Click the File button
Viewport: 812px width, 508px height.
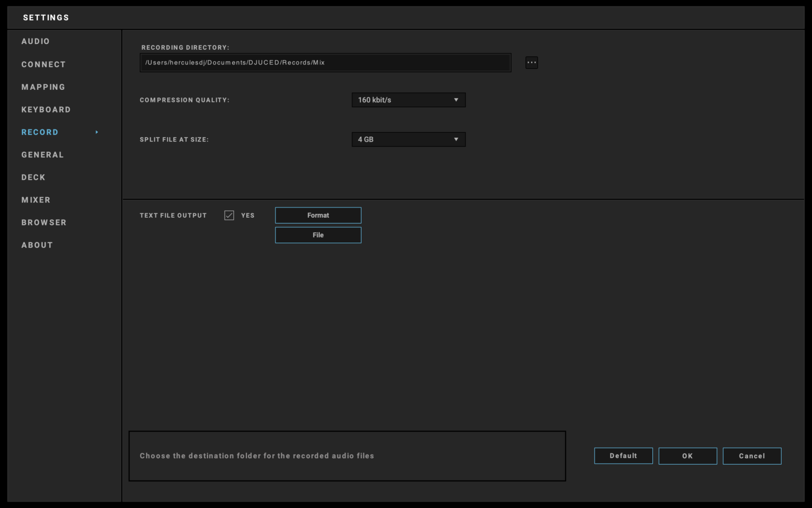click(x=318, y=235)
